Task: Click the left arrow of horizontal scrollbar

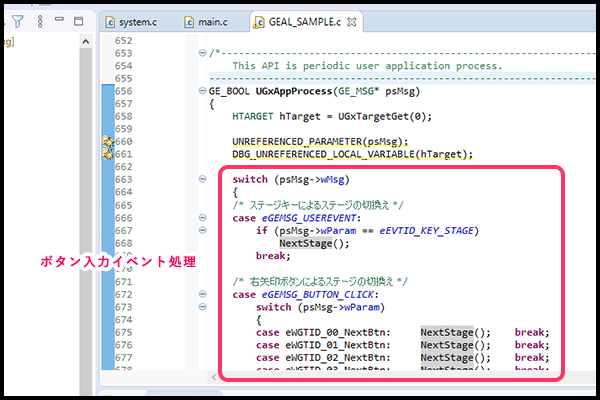Action: (x=214, y=377)
